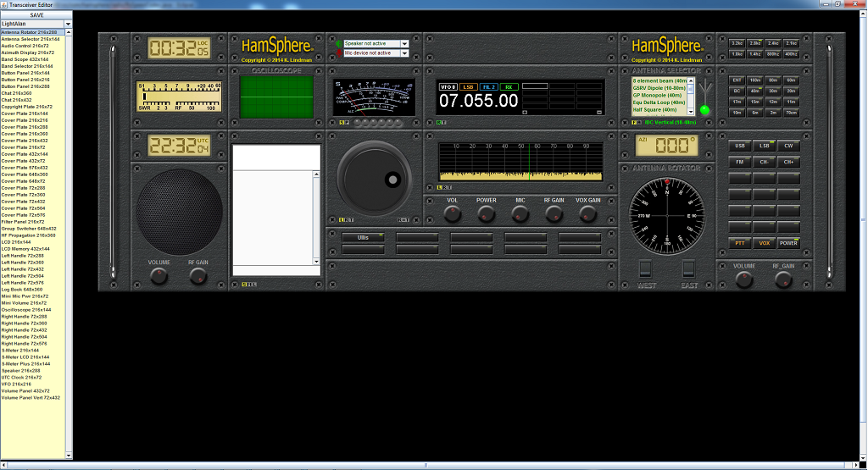
Task: Select S-Meter LCD 216x144 list entry
Action: (x=33, y=357)
